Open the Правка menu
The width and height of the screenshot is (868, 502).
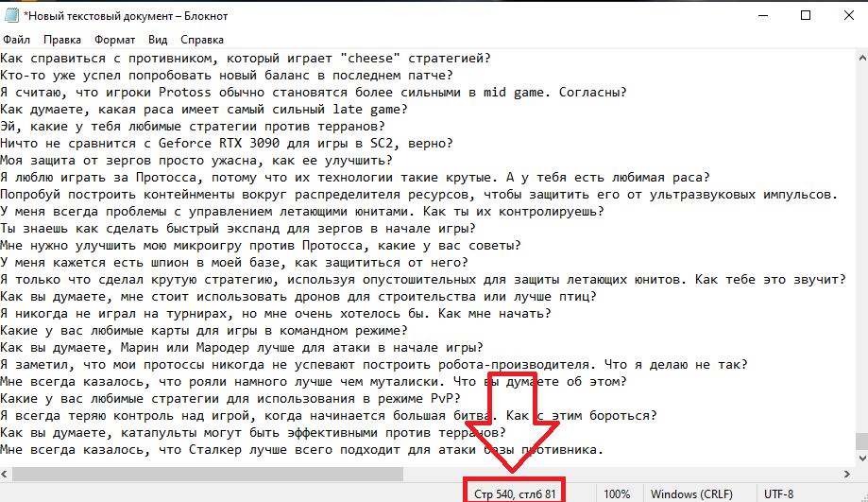[62, 40]
